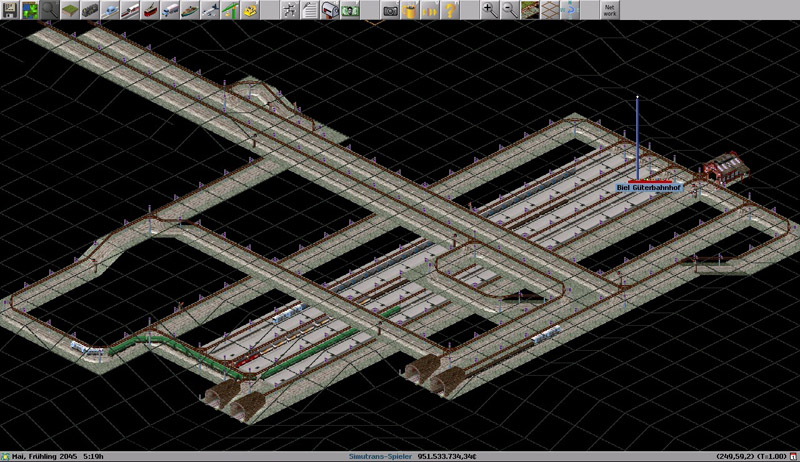This screenshot has width=800, height=462.
Task: Open the mailbox messages icon
Action: click(329, 10)
